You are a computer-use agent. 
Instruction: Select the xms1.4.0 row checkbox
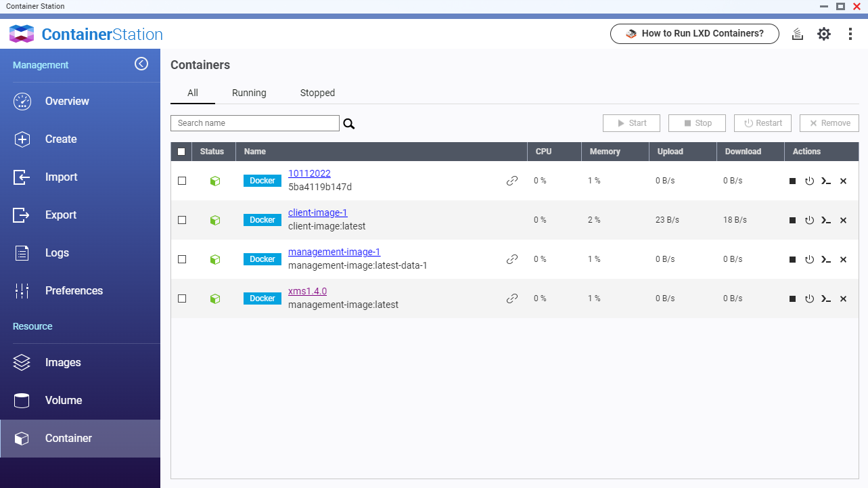point(181,298)
